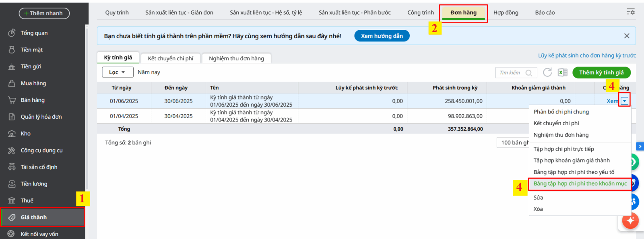Open the Kết chuyển chi phí tab
Viewport: 644px width, 239px height.
tap(170, 58)
